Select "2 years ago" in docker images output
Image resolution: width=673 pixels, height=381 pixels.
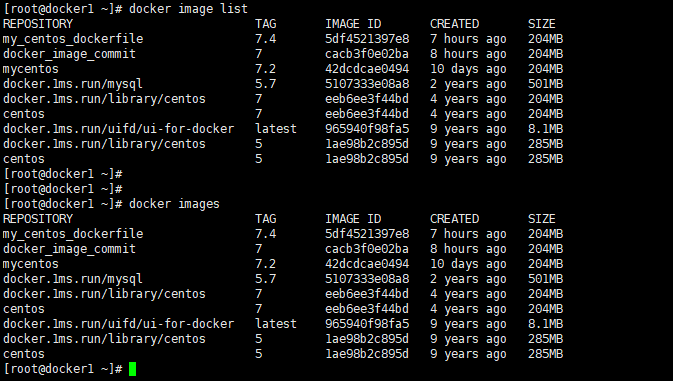(x=468, y=279)
